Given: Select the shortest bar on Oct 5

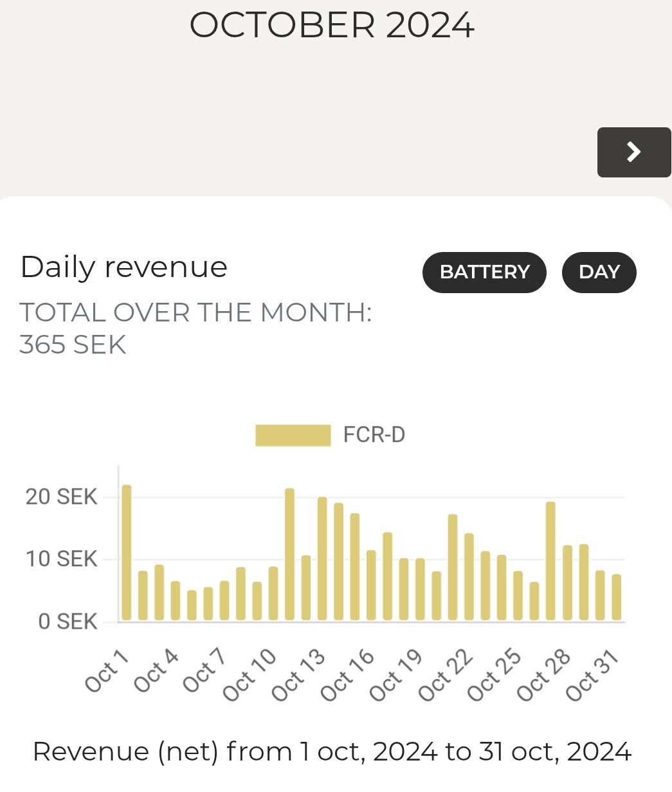Looking at the screenshot, I should [x=192, y=605].
